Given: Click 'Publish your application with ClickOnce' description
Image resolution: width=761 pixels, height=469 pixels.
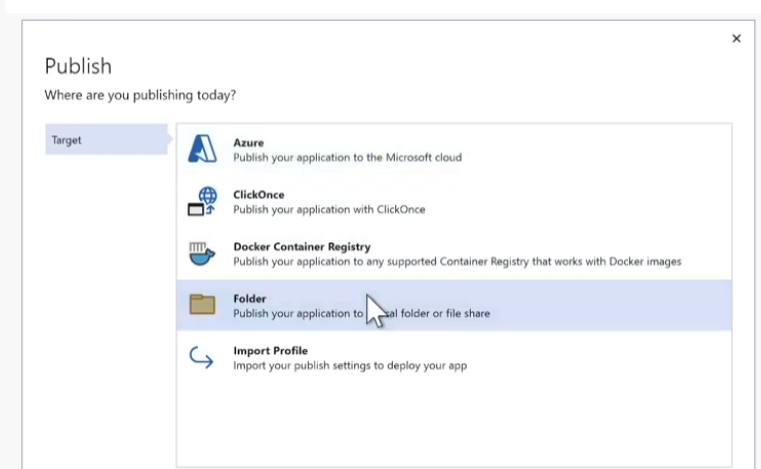Looking at the screenshot, I should [x=329, y=209].
